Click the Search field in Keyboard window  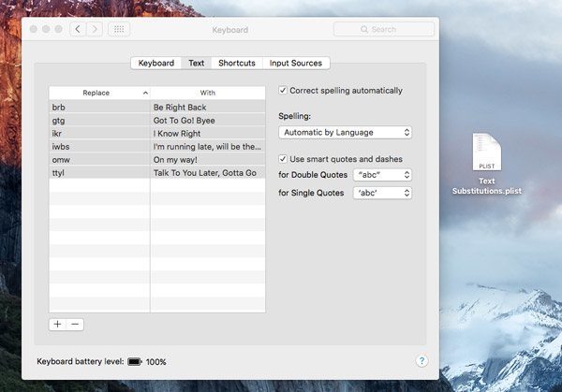384,29
